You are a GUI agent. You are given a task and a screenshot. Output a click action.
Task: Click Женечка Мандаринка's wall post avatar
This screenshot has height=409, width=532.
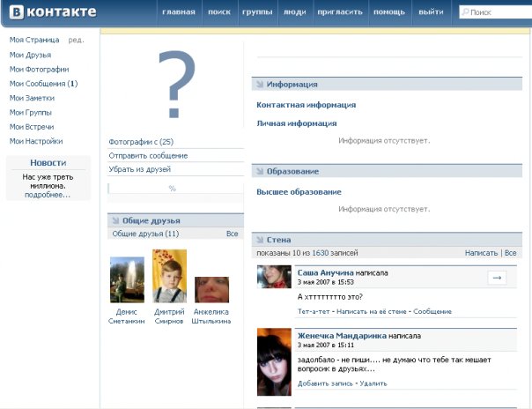tap(274, 361)
